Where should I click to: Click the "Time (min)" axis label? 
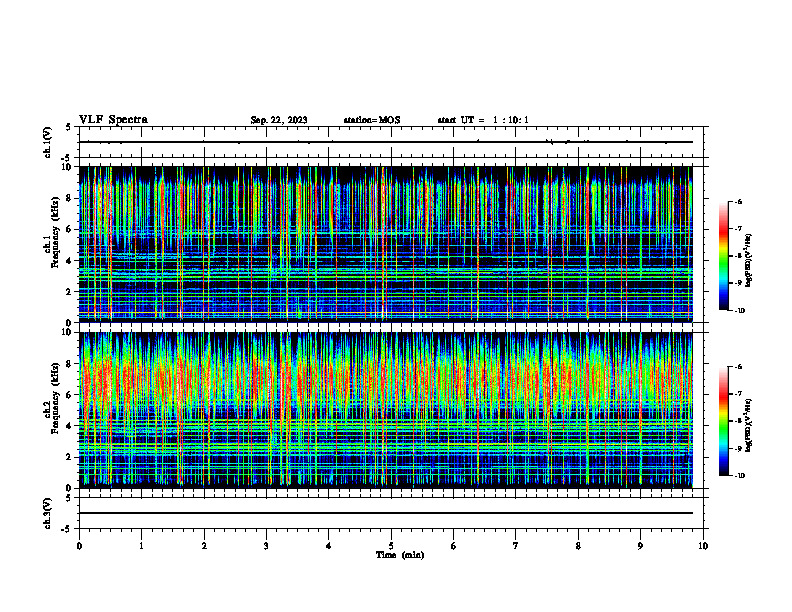click(400, 555)
